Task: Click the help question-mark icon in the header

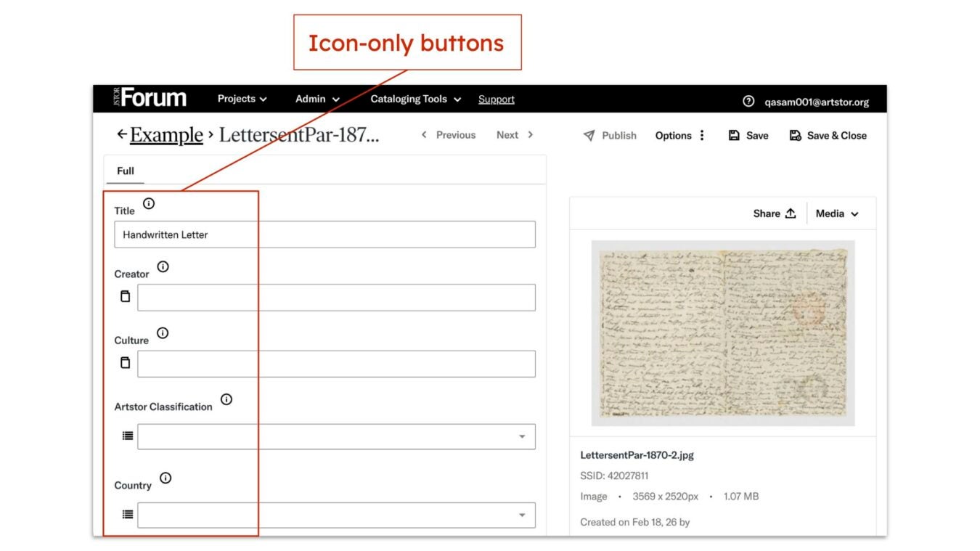Action: pyautogui.click(x=748, y=102)
